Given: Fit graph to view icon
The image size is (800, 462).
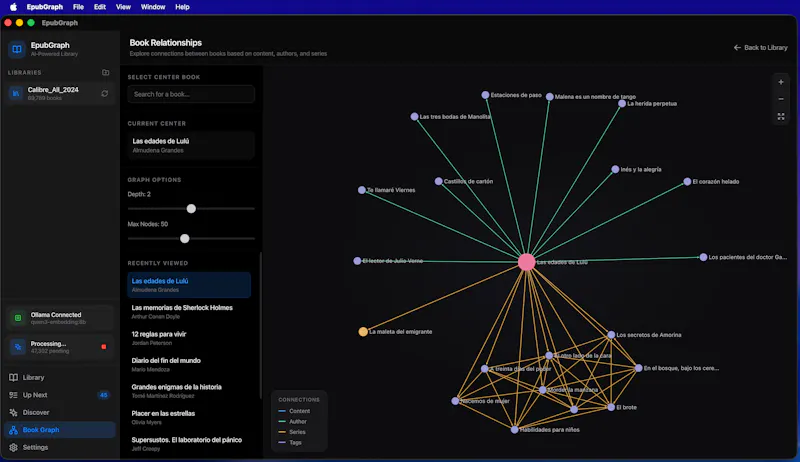Looking at the screenshot, I should [781, 117].
